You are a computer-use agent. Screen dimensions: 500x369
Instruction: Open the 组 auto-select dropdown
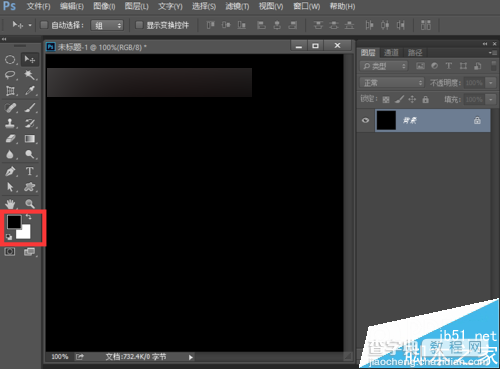click(x=107, y=25)
